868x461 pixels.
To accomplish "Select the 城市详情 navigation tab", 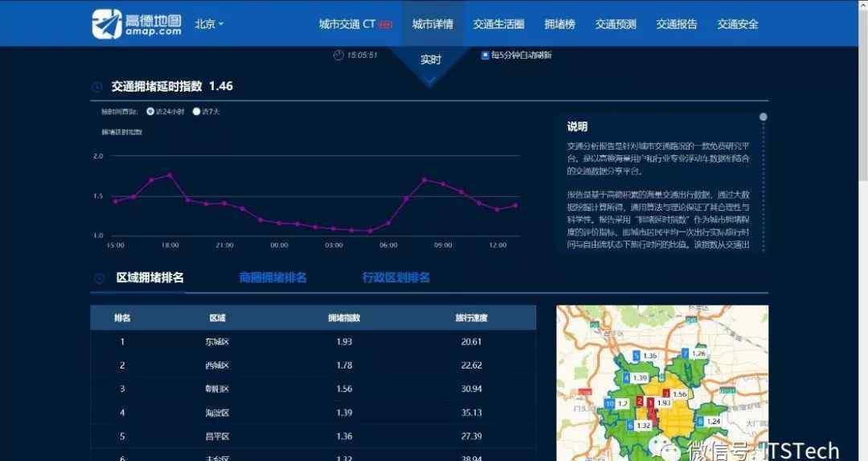I will tap(433, 24).
